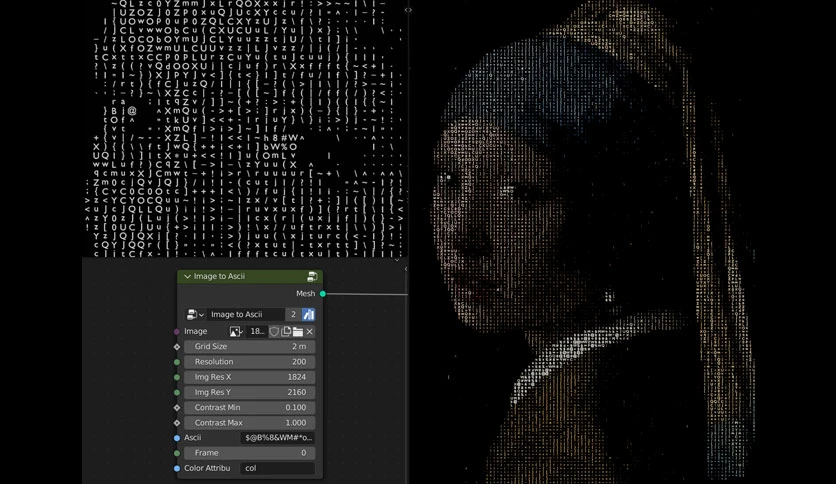The height and width of the screenshot is (484, 836).
Task: Open image file with folder icon
Action: 298,332
